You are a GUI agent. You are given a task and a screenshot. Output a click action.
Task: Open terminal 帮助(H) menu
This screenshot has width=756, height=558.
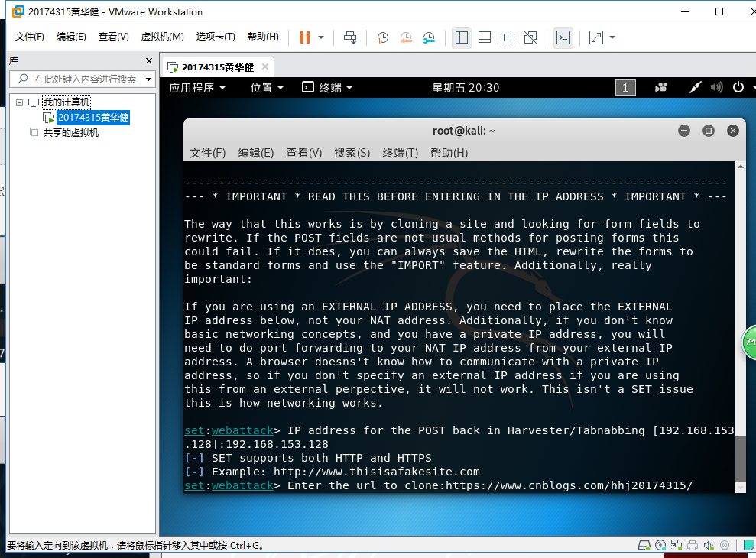point(449,153)
